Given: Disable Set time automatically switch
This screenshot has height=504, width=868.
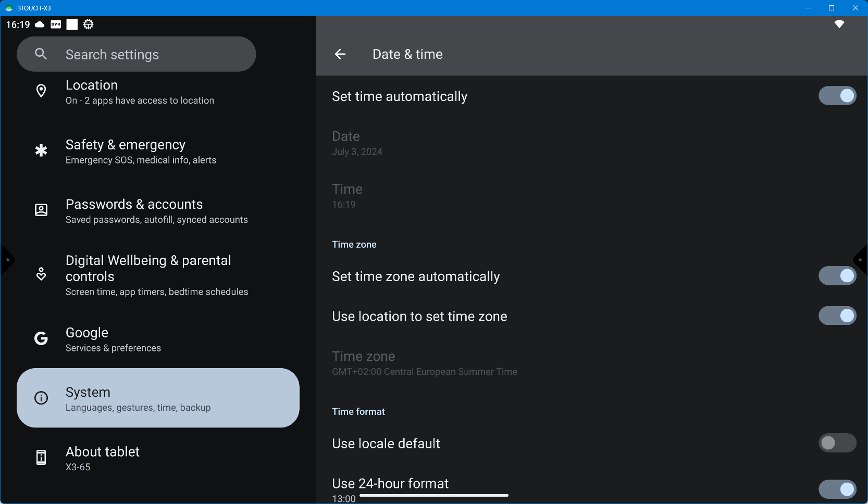Looking at the screenshot, I should point(837,96).
